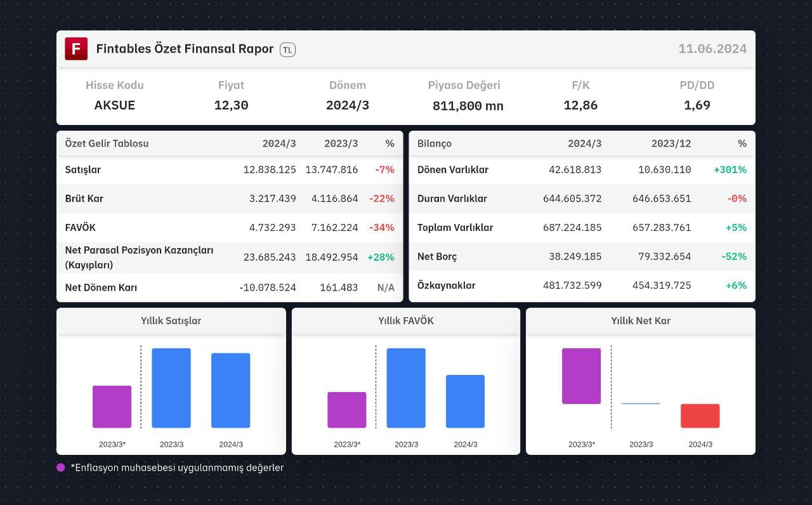Click the Özet Gelir Tablosu header
The image size is (812, 505).
coord(107,143)
